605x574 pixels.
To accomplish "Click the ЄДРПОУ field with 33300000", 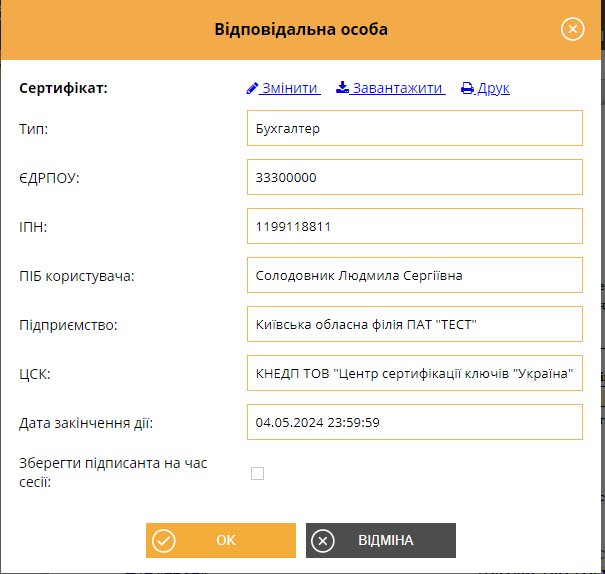I will pos(415,177).
